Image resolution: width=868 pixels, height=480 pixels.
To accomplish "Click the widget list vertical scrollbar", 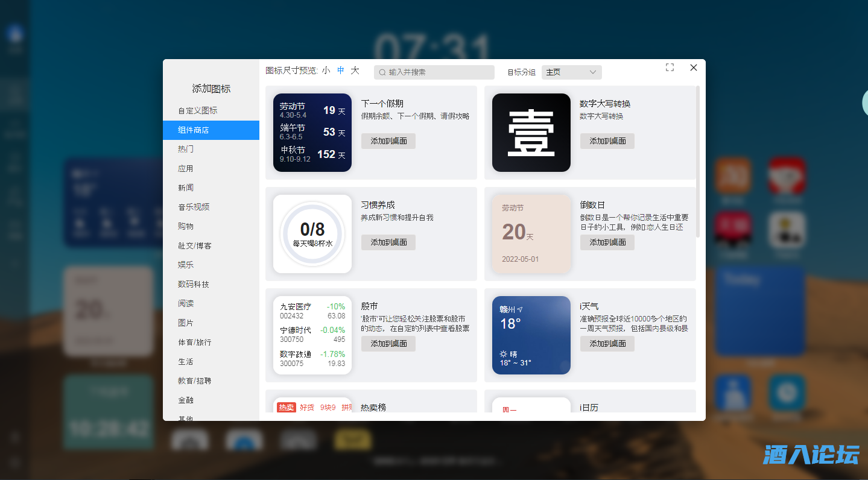I will [699, 162].
